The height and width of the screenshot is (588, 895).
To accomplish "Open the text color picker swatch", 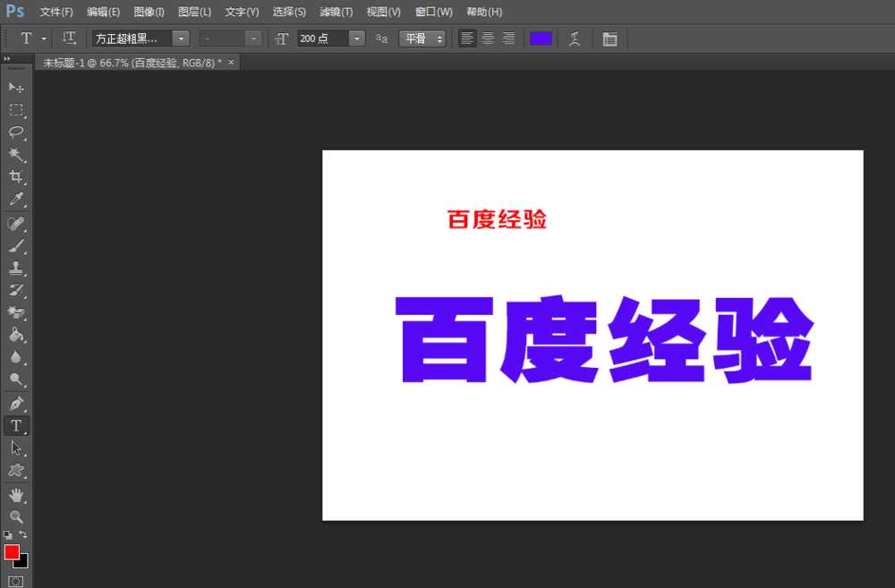I will pos(541,38).
